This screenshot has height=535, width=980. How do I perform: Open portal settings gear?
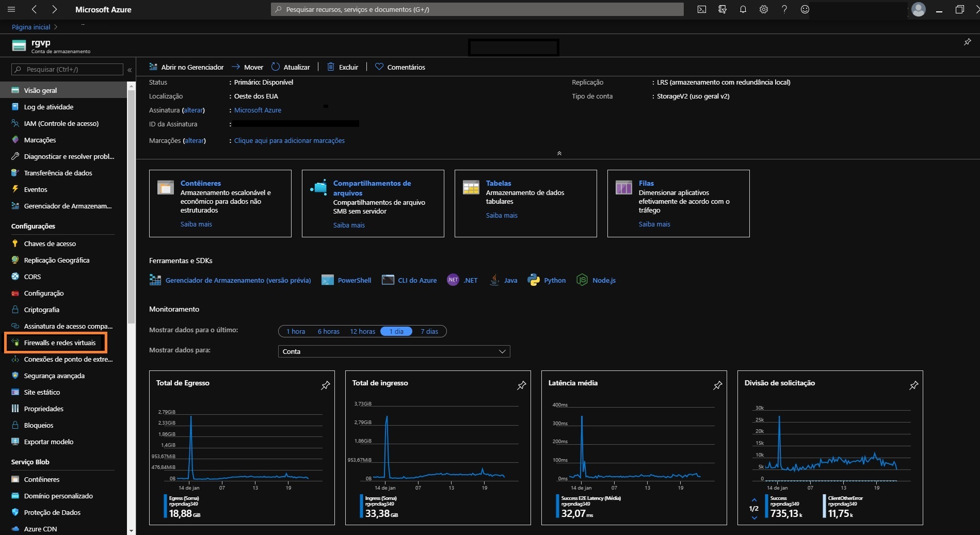(x=764, y=9)
